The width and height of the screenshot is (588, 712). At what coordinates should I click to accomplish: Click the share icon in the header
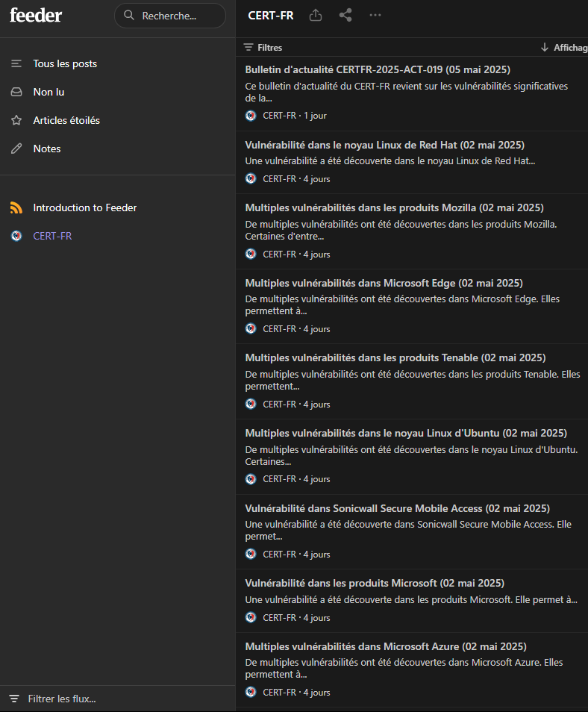(345, 15)
